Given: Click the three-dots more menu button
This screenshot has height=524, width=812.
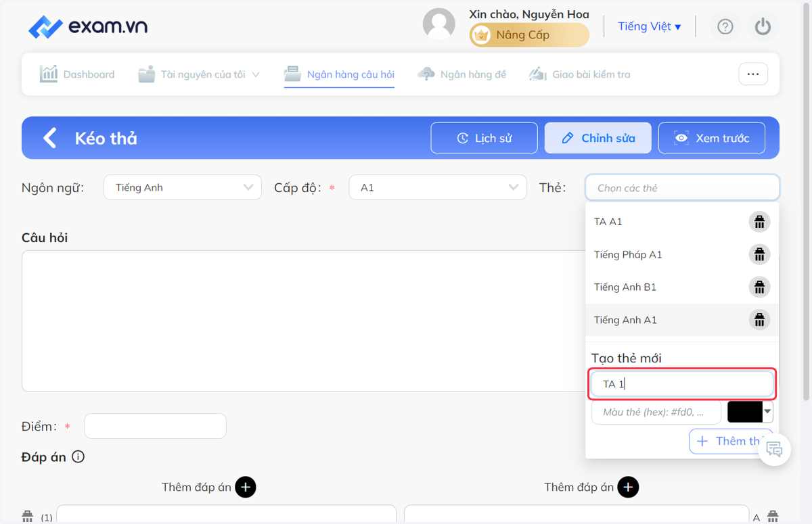Looking at the screenshot, I should tap(753, 74).
